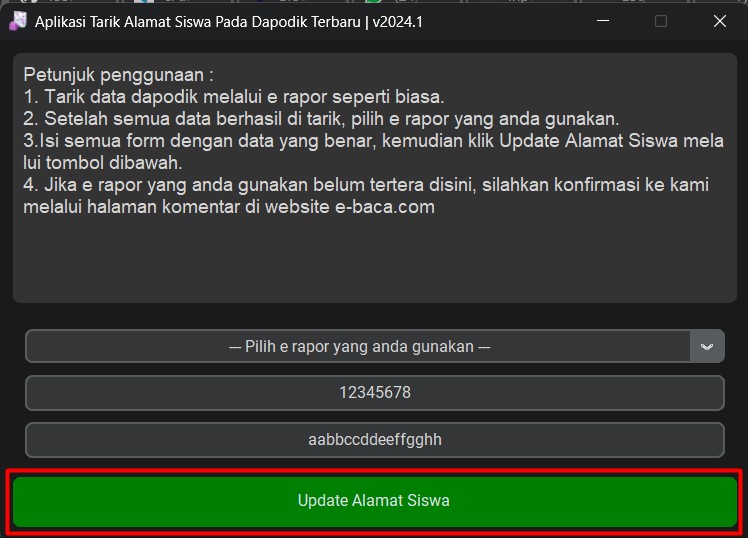Click the field containing aabbccddeeffgghh
The image size is (748, 538).
pyautogui.click(x=374, y=439)
